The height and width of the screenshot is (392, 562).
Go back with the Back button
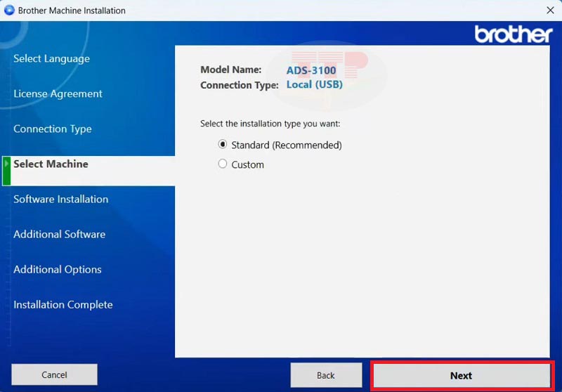pos(326,375)
